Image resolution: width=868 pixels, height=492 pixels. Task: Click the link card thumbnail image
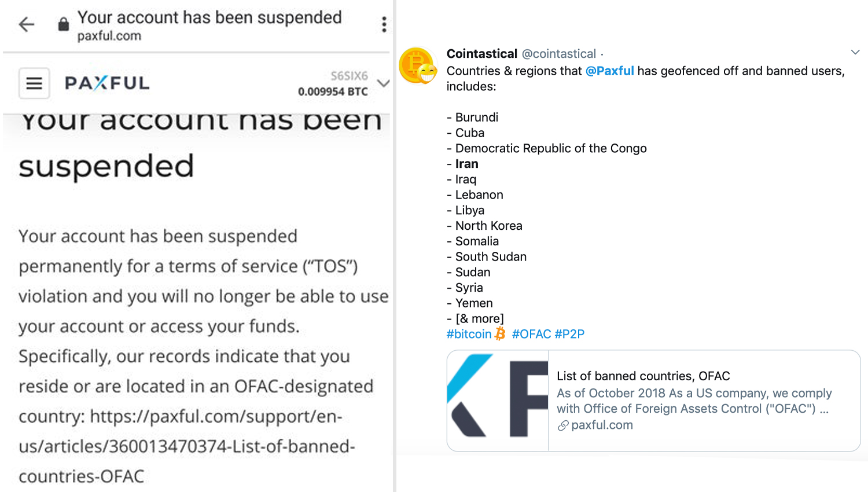pyautogui.click(x=498, y=401)
